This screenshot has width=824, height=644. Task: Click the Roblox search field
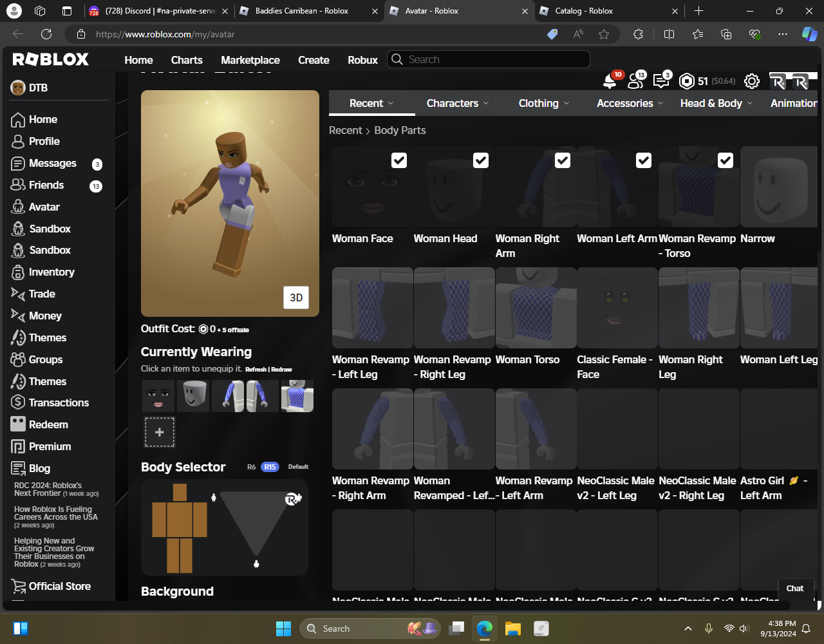pyautogui.click(x=489, y=59)
